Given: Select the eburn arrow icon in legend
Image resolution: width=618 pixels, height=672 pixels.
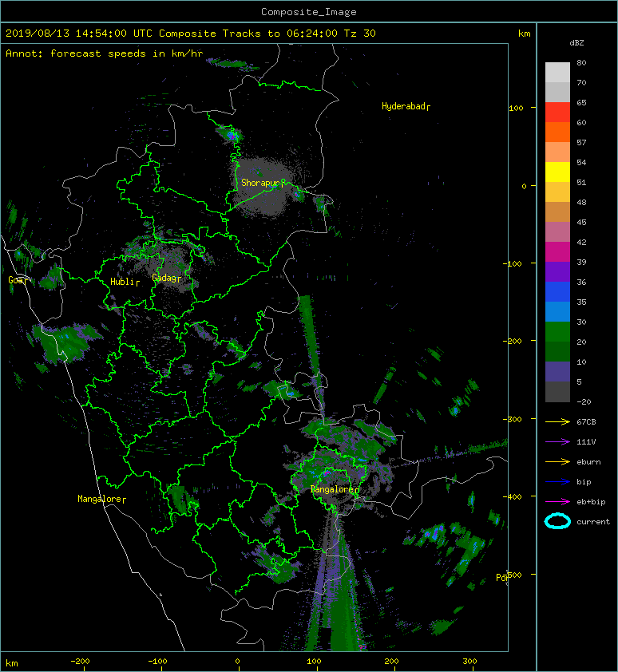Looking at the screenshot, I should coord(557,461).
